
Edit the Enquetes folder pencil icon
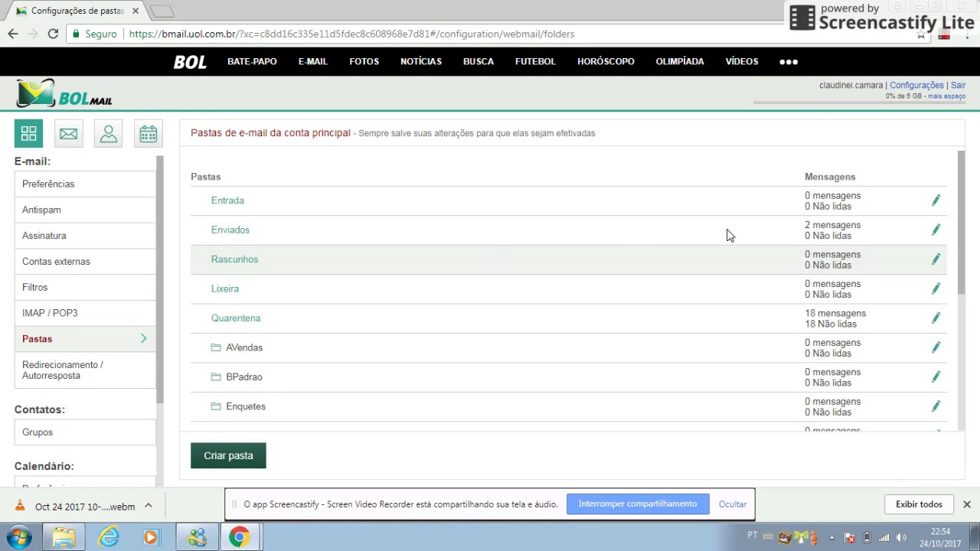pos(936,406)
